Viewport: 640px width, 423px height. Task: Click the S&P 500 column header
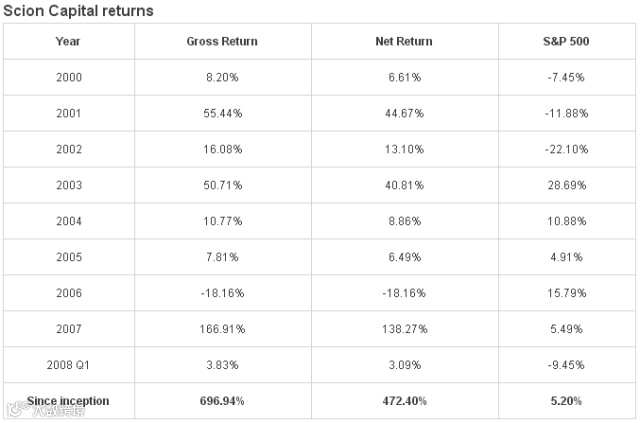[x=567, y=41]
